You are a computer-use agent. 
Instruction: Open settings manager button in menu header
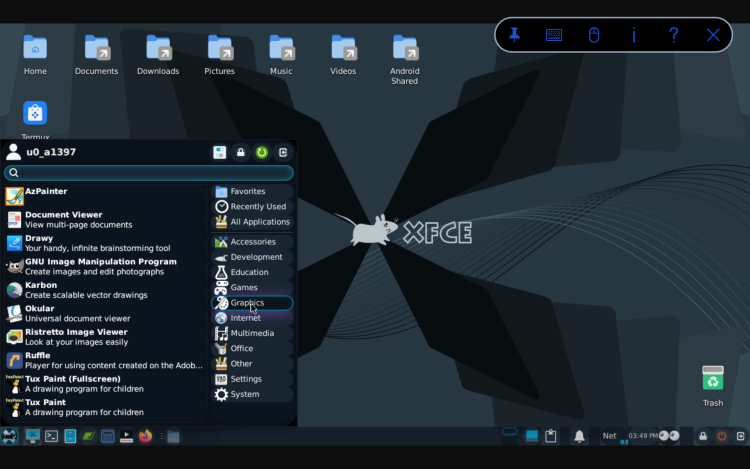click(220, 153)
